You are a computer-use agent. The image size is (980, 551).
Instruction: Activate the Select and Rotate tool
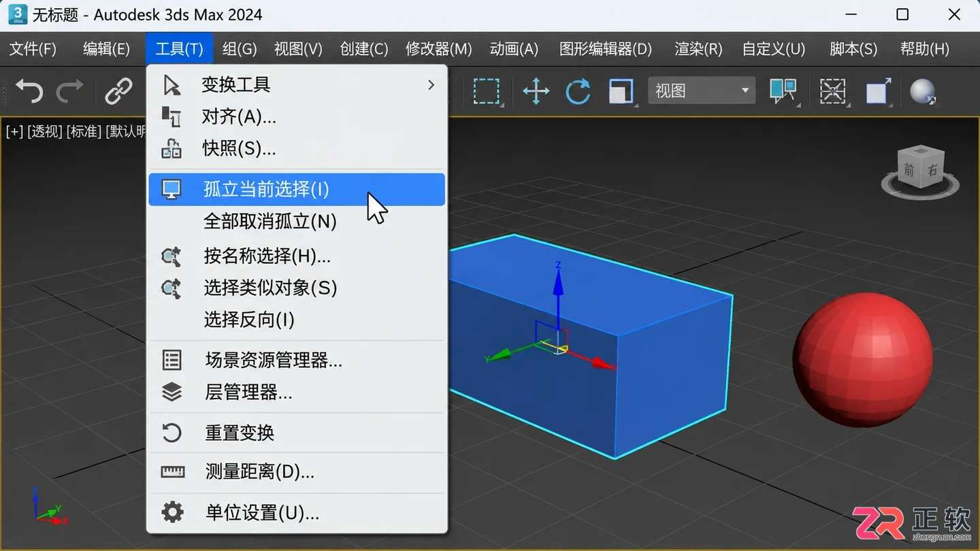point(578,90)
